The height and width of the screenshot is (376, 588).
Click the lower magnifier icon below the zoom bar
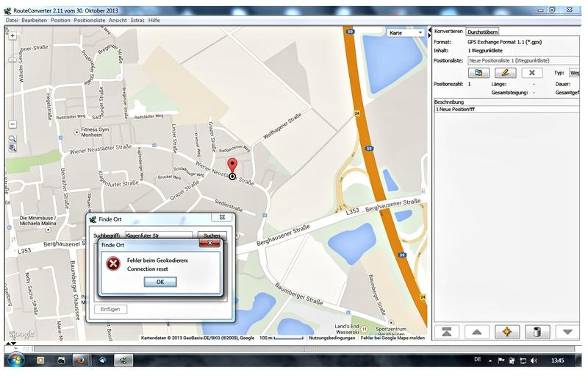(12, 148)
